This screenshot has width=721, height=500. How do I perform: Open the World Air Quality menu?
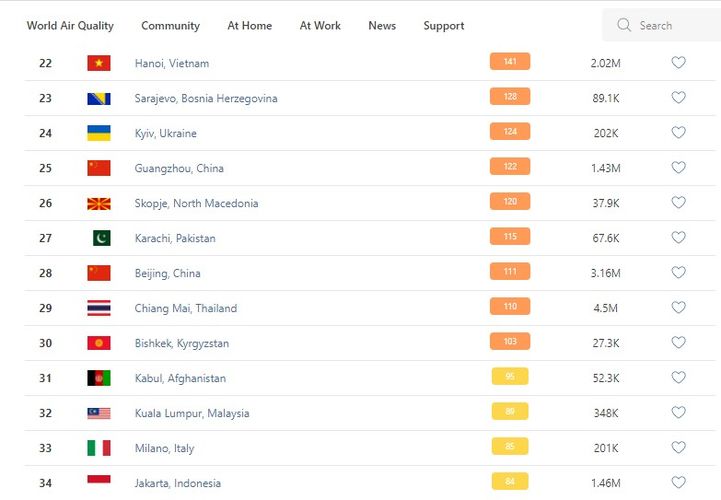click(70, 25)
